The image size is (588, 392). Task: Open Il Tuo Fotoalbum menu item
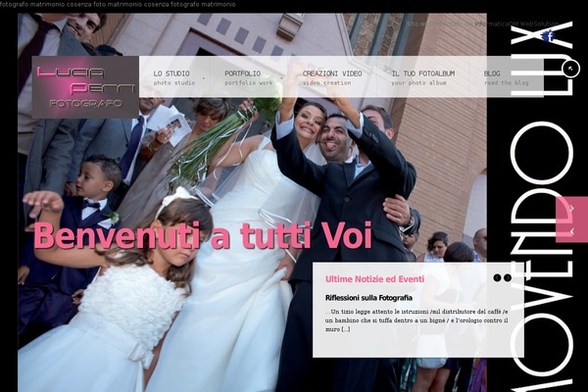tap(423, 77)
